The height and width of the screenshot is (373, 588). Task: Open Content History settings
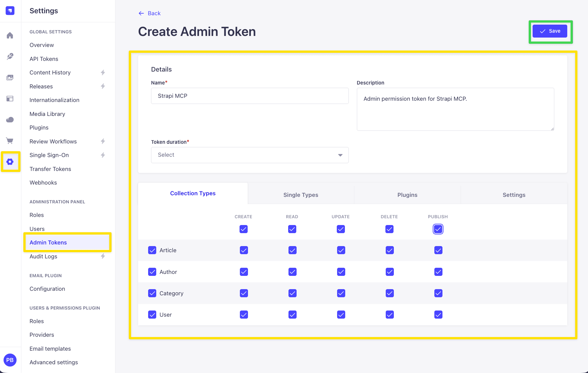(x=50, y=73)
